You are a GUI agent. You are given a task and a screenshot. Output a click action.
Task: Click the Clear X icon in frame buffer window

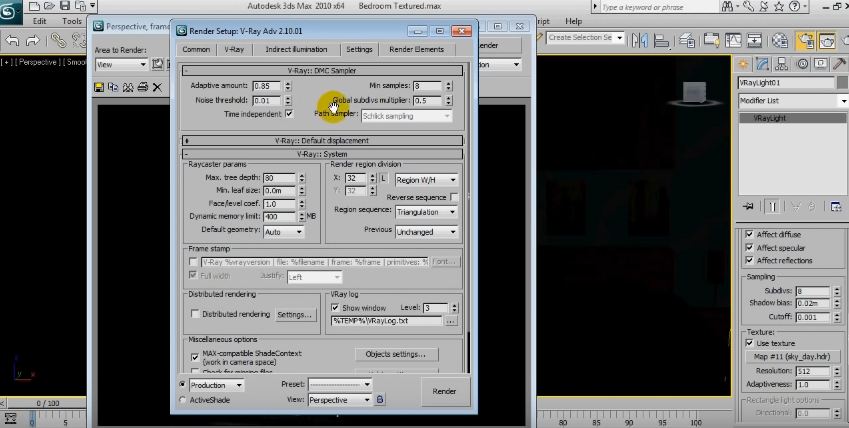[157, 87]
